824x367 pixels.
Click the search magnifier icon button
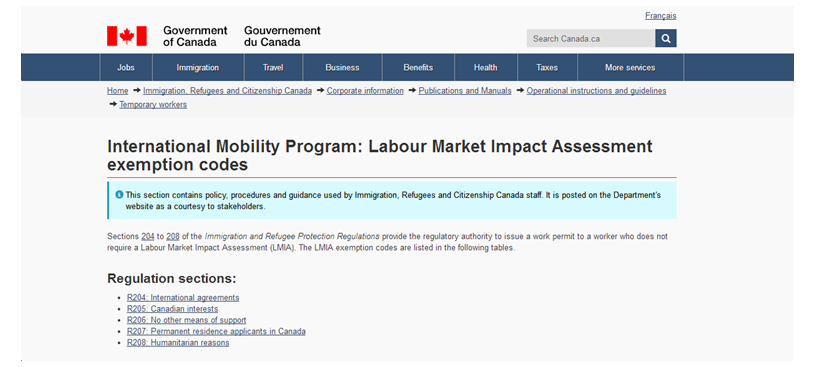click(666, 38)
